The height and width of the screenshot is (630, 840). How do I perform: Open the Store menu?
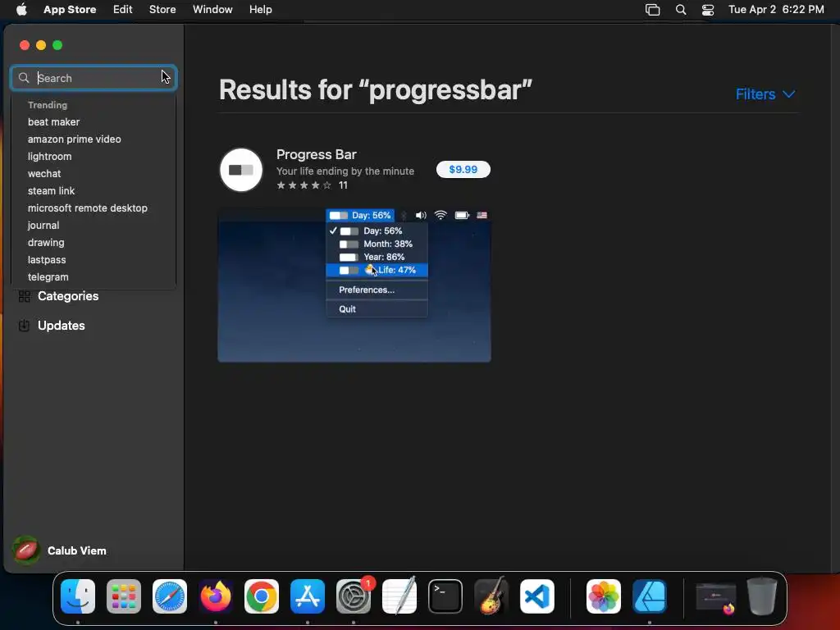pos(162,10)
